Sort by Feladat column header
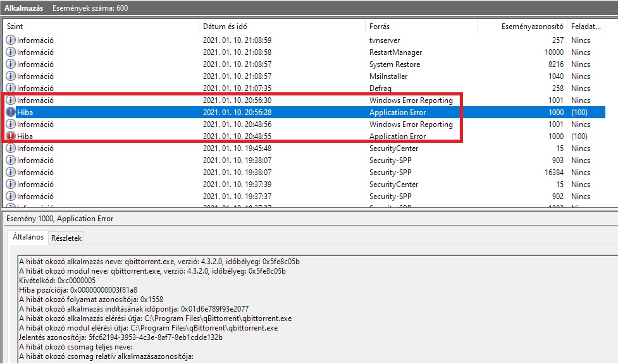This screenshot has width=618, height=364. [x=586, y=27]
